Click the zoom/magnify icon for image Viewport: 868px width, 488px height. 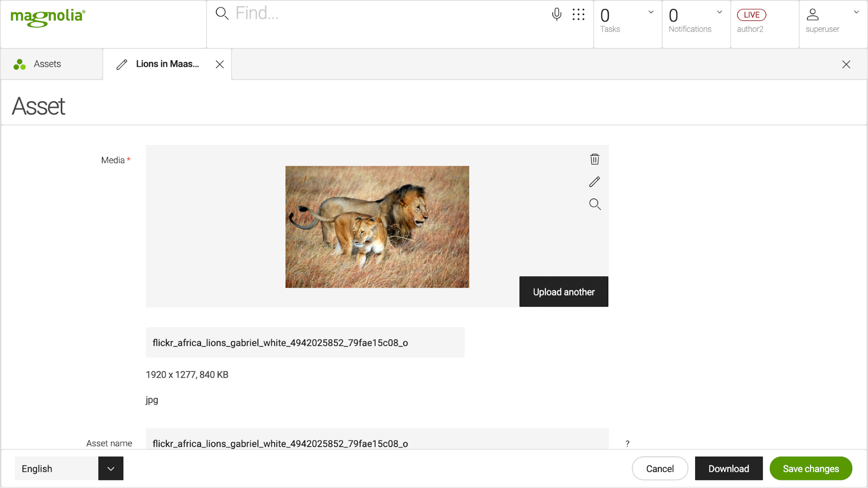point(594,204)
